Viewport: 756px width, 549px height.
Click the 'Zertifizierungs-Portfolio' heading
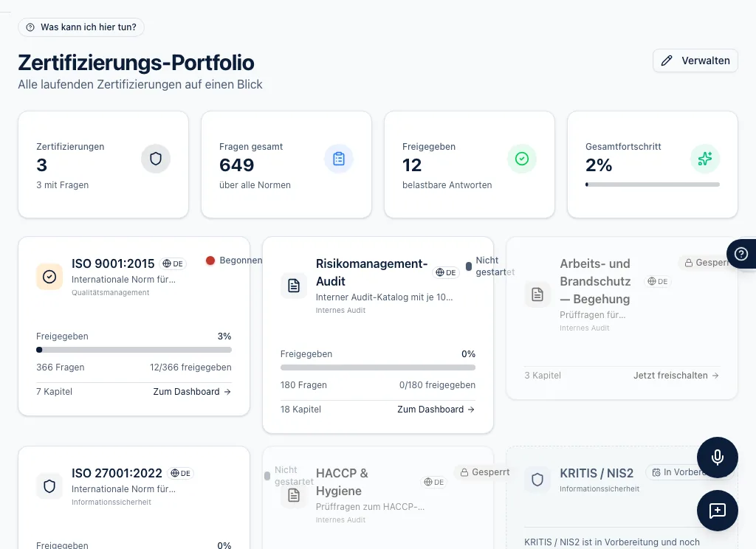coord(137,63)
